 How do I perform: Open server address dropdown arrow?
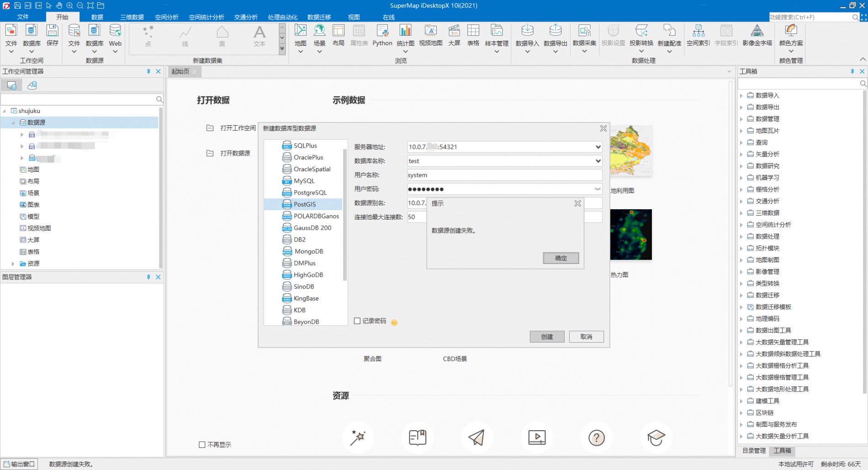(598, 147)
